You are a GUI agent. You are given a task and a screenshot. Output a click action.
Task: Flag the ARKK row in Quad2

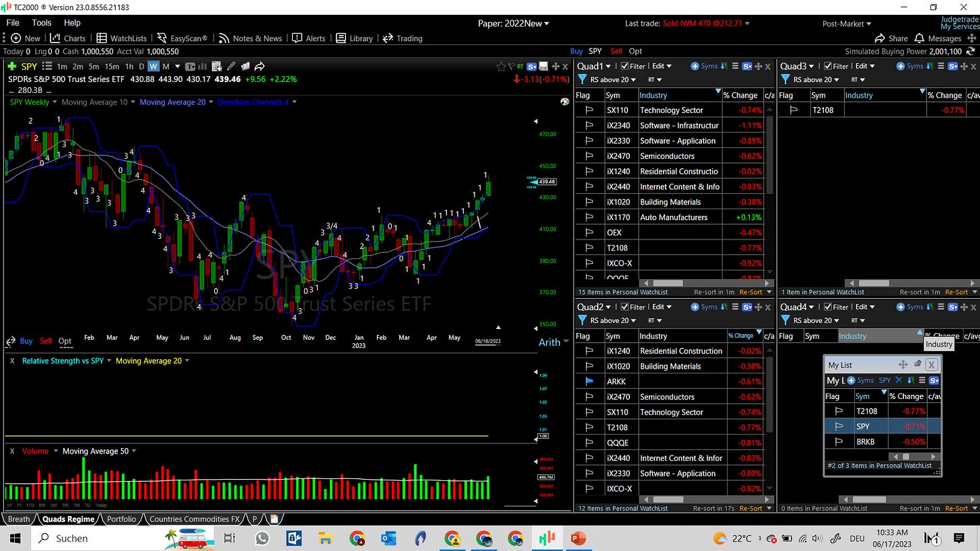pos(590,381)
